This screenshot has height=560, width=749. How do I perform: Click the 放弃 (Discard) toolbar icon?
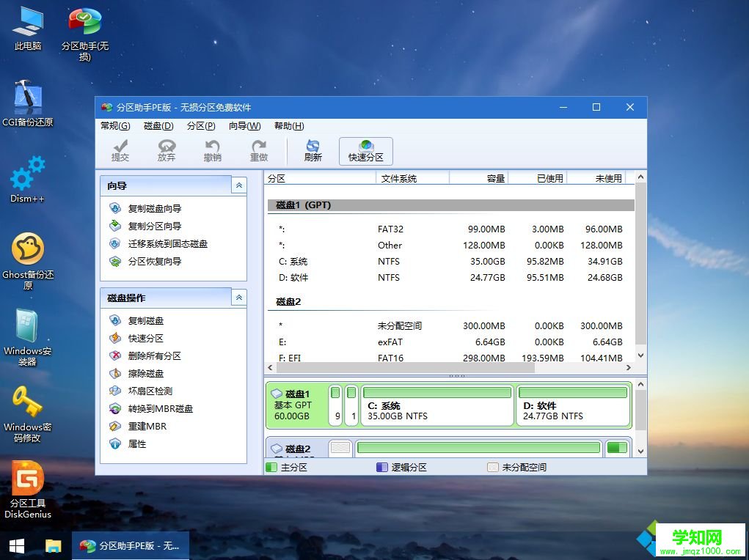167,150
